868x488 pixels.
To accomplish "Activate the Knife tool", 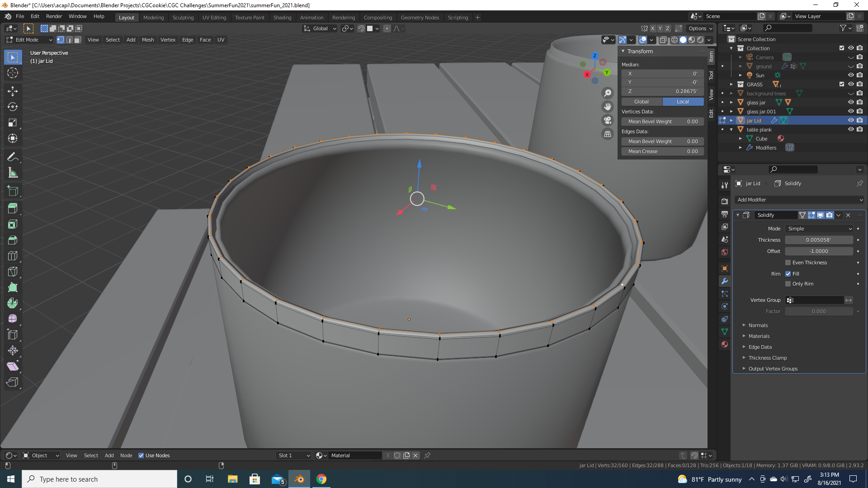I will 13,272.
